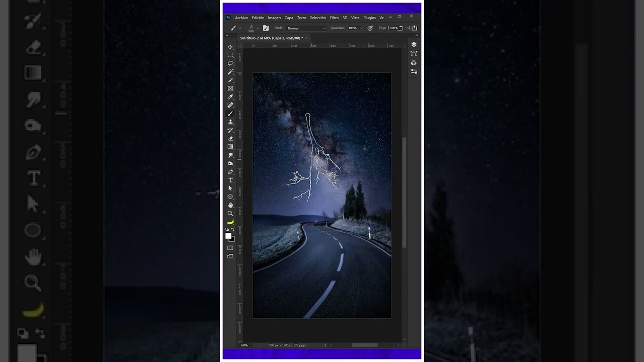Screen dimensions: 644x362
Task: Open the Imagen menu
Action: [274, 18]
